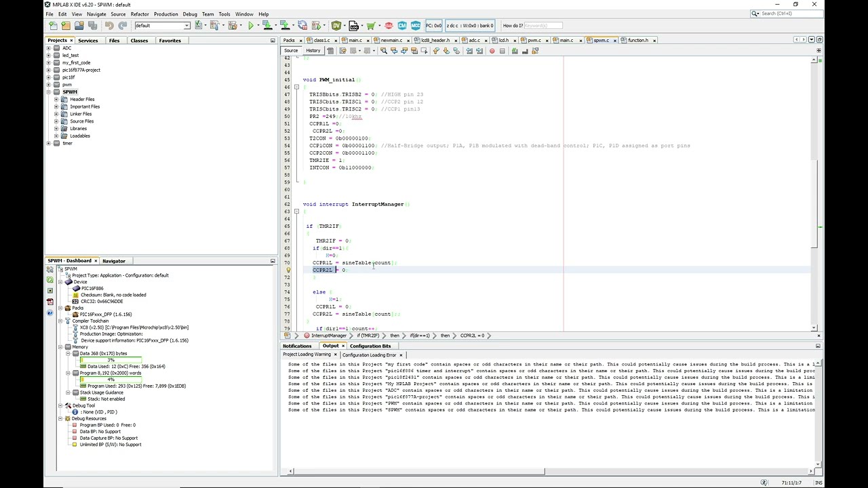Open the Refactor menu
868x488 pixels.
(x=140, y=14)
